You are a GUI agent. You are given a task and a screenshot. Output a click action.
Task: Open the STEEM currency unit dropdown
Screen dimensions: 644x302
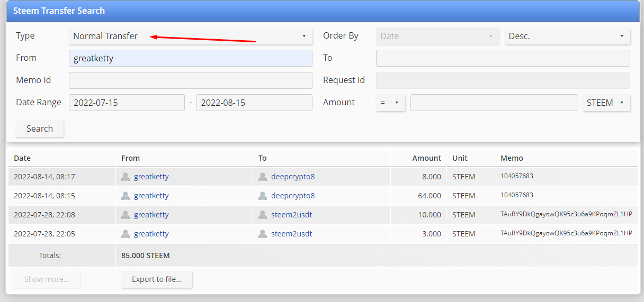pos(606,103)
